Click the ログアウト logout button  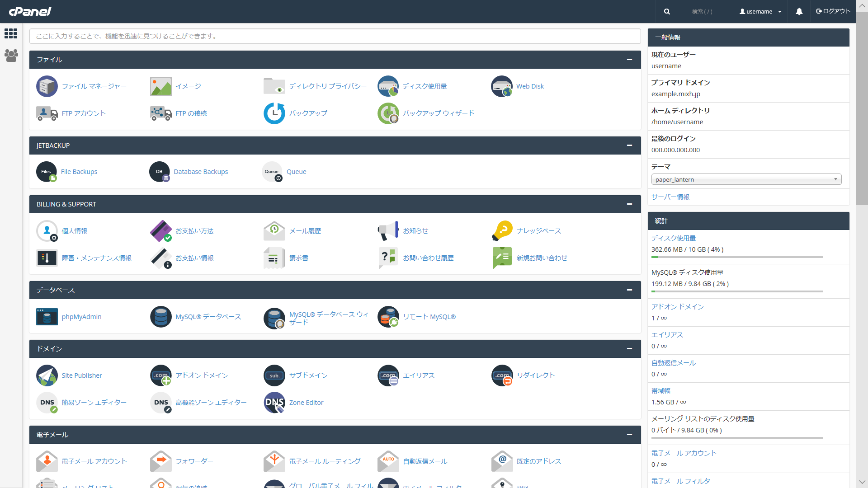[833, 11]
